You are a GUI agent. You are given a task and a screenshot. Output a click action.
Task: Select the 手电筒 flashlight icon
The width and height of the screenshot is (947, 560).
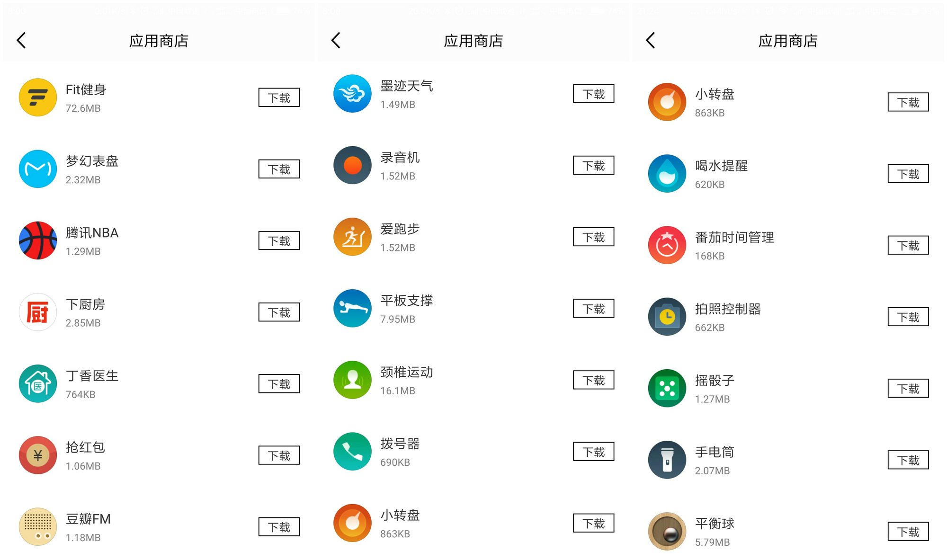667,459
